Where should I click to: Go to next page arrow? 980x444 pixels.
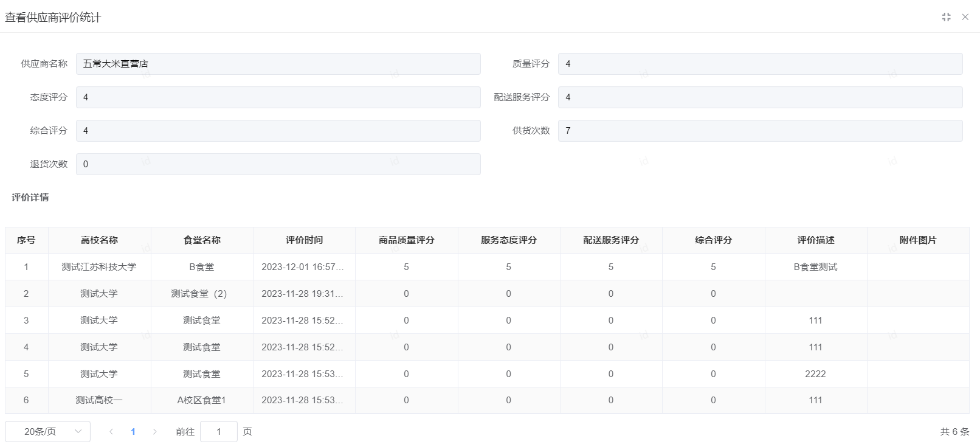[155, 431]
